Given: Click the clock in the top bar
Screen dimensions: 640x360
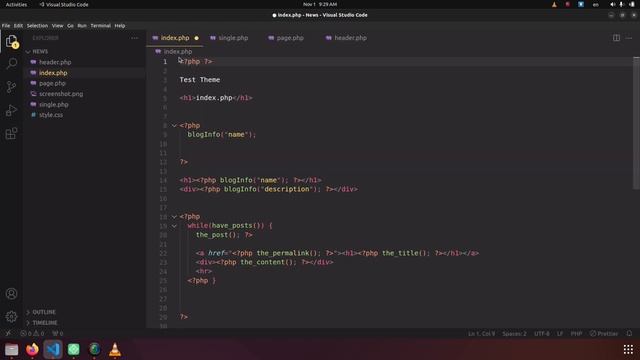Looking at the screenshot, I should tap(320, 4).
